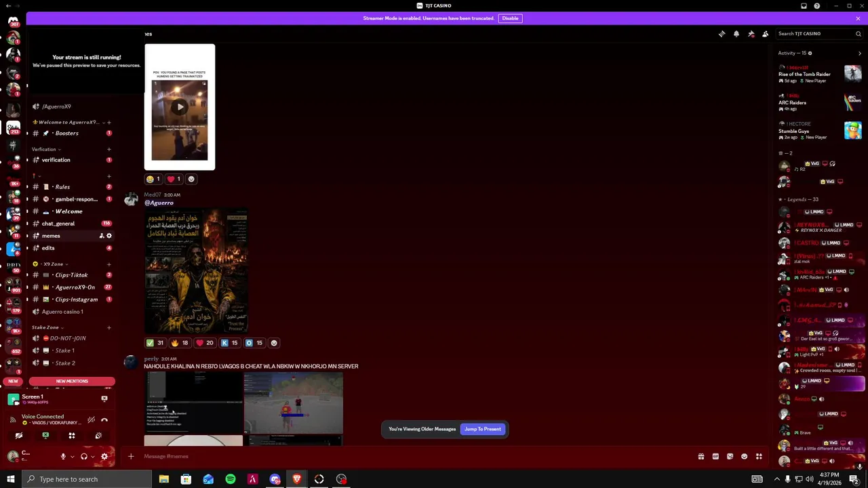Open notification settings bell icon
Screen dimensions: 868x488
pos(736,33)
